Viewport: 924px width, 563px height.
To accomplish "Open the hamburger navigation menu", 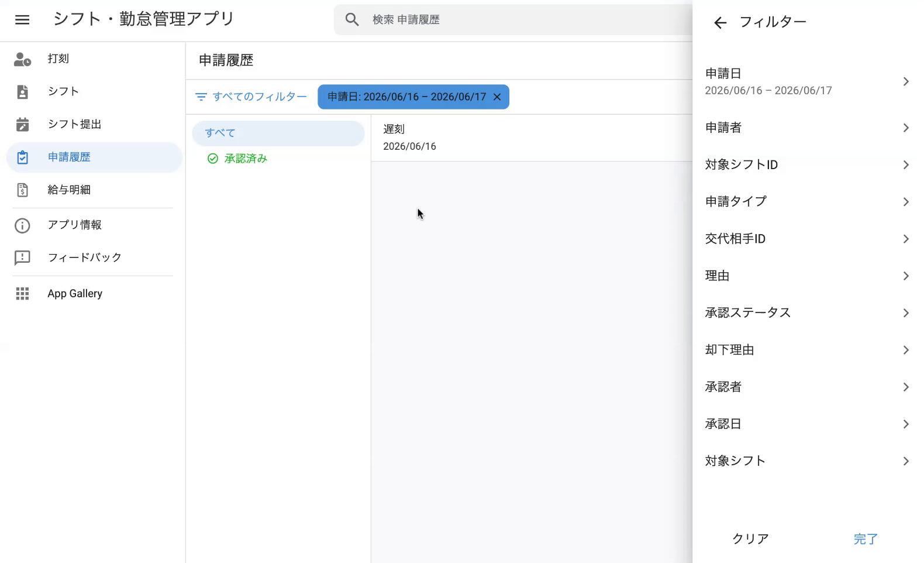I will coord(22,20).
